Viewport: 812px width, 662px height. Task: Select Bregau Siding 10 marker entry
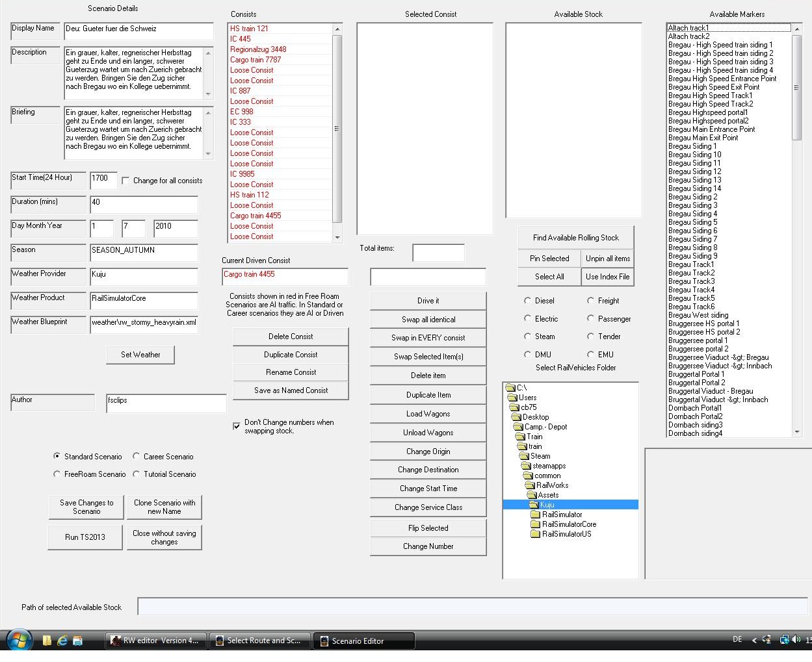[694, 155]
